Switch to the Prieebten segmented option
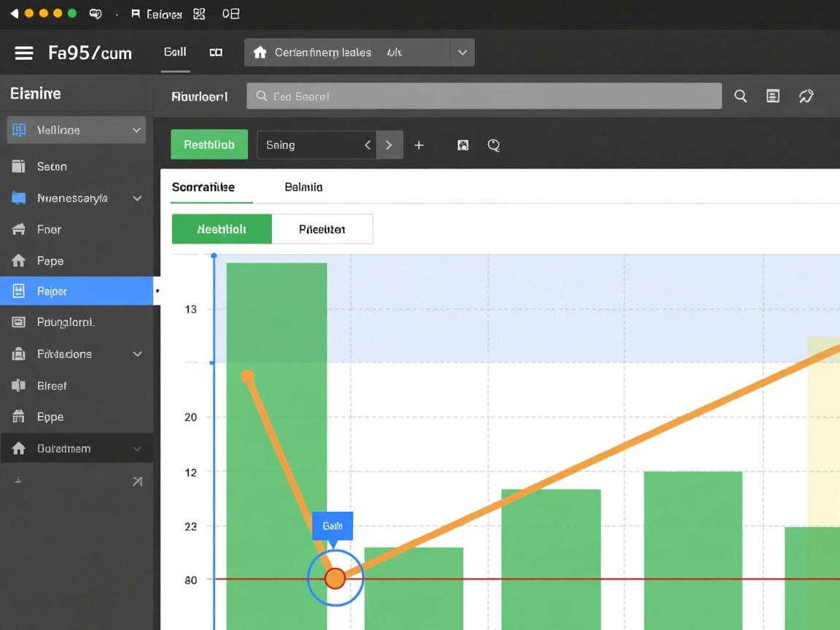The height and width of the screenshot is (630, 840). pyautogui.click(x=322, y=229)
